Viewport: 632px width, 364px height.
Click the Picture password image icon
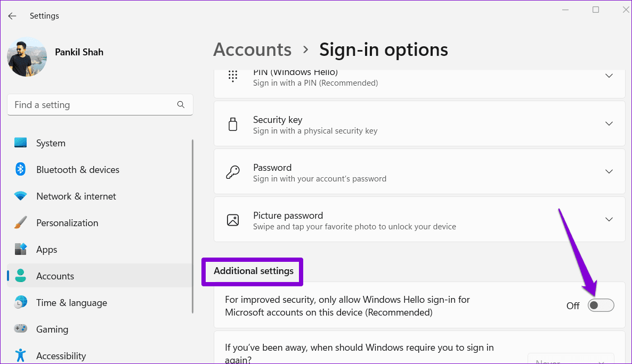(x=233, y=220)
